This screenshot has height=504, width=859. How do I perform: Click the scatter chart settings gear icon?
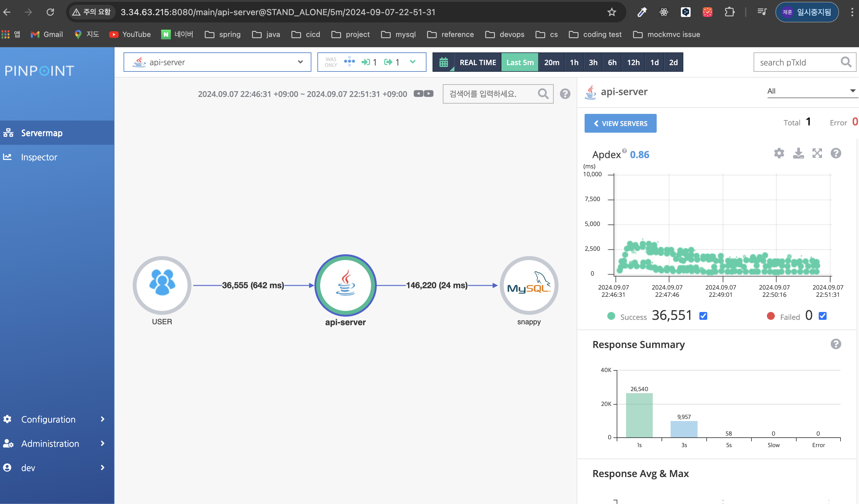click(x=779, y=153)
